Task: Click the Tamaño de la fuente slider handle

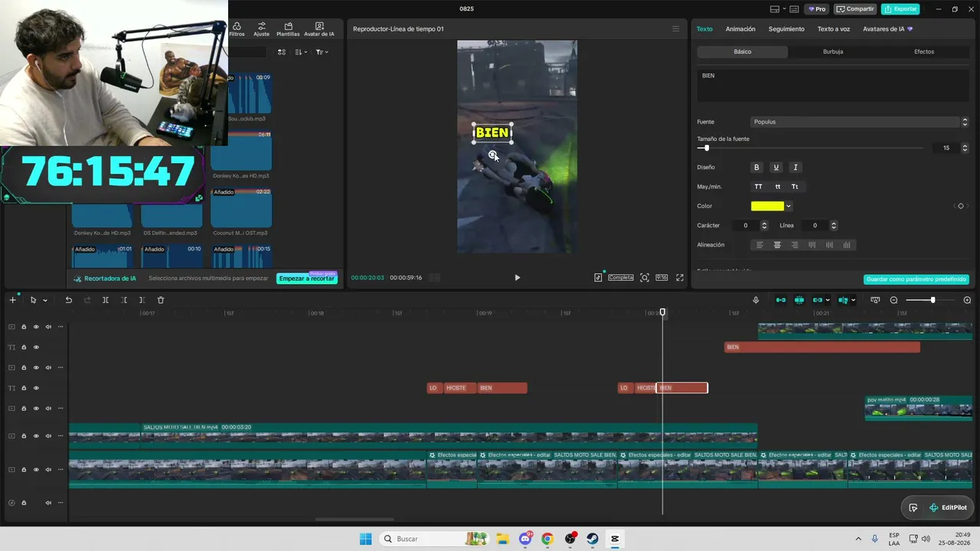Action: [x=706, y=148]
